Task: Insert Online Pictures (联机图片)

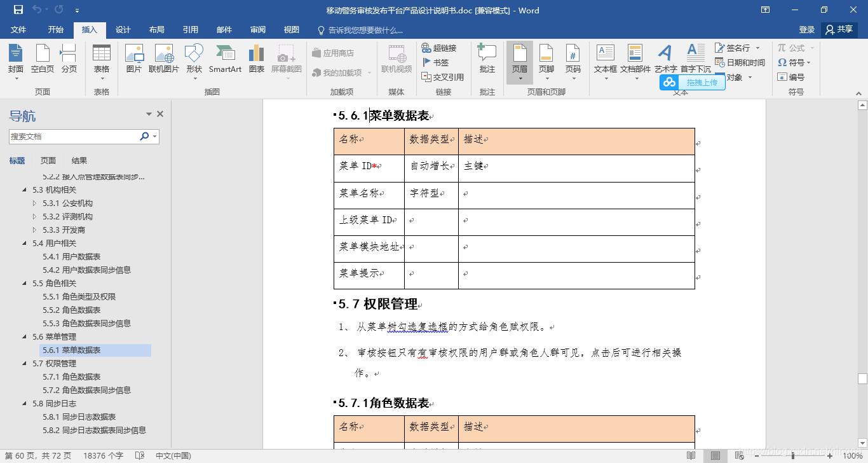Action: [164, 59]
